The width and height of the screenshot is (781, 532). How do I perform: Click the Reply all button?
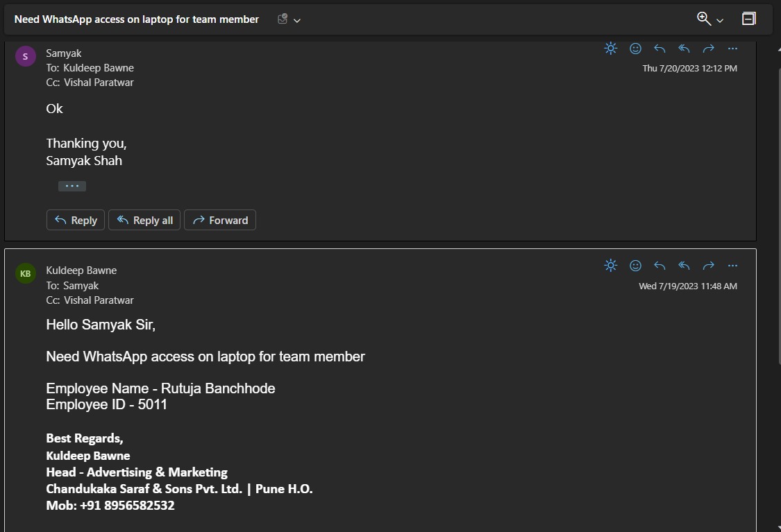(144, 220)
